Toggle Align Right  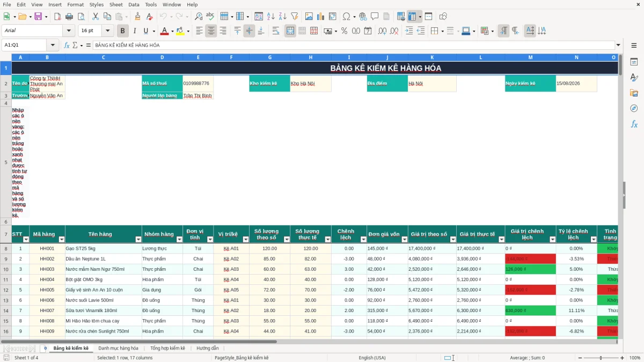pyautogui.click(x=223, y=31)
